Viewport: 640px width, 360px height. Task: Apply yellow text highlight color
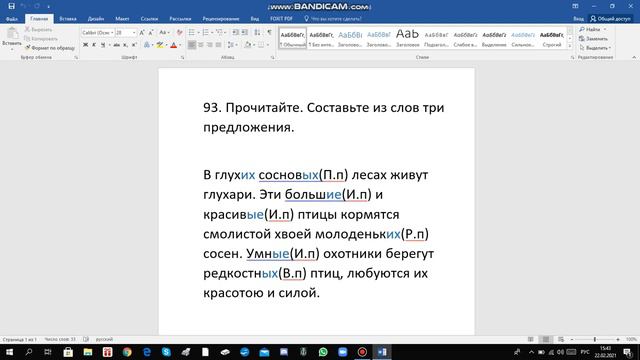pyautogui.click(x=160, y=45)
